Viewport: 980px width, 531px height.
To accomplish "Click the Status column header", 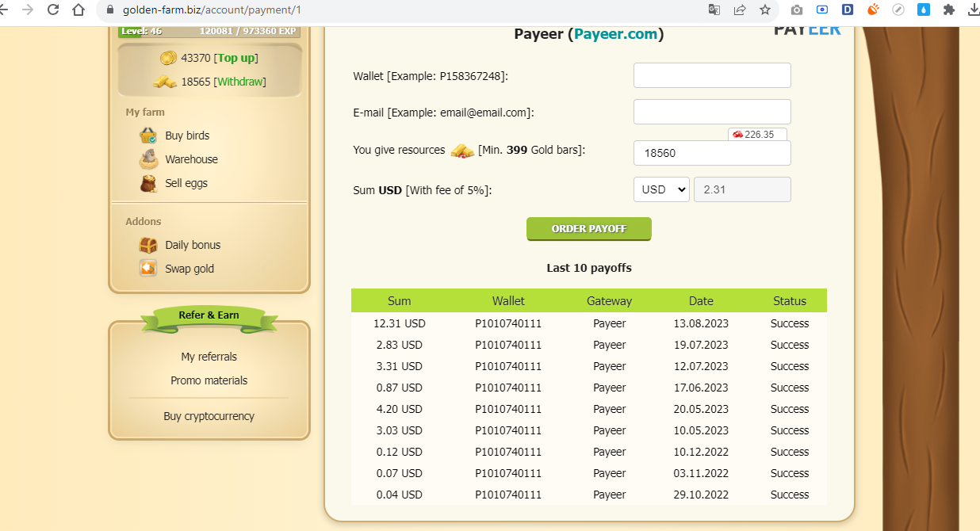I will coord(790,300).
